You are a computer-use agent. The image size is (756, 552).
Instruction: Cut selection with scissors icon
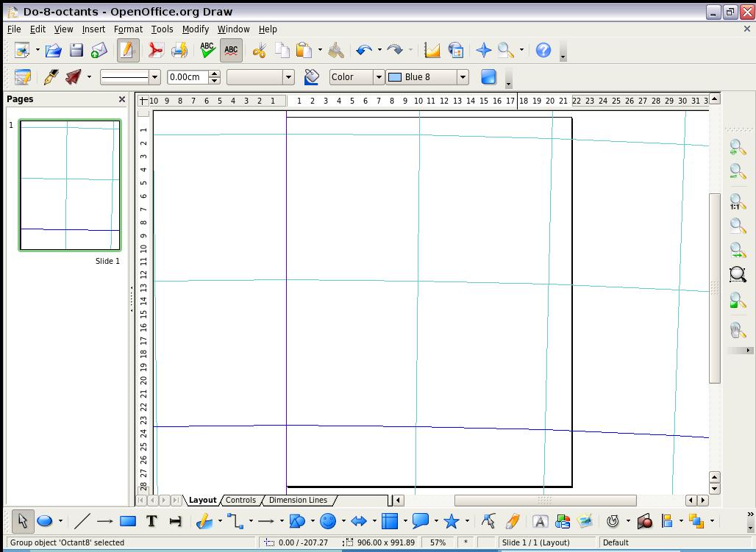pyautogui.click(x=259, y=50)
